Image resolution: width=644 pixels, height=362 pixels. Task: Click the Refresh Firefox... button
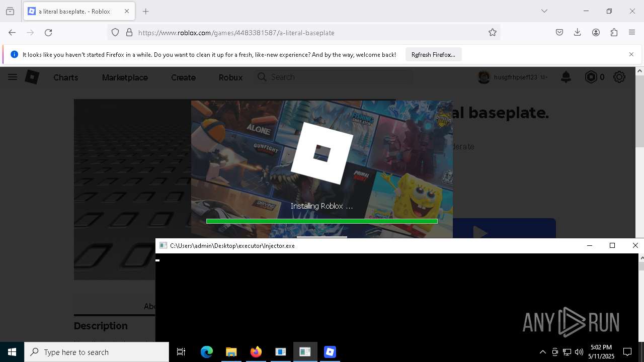pyautogui.click(x=433, y=54)
